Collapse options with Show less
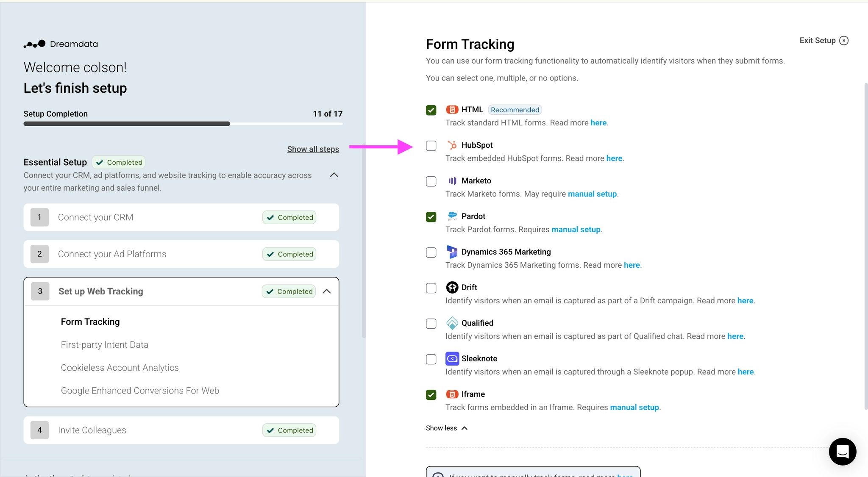The image size is (868, 477). 446,428
